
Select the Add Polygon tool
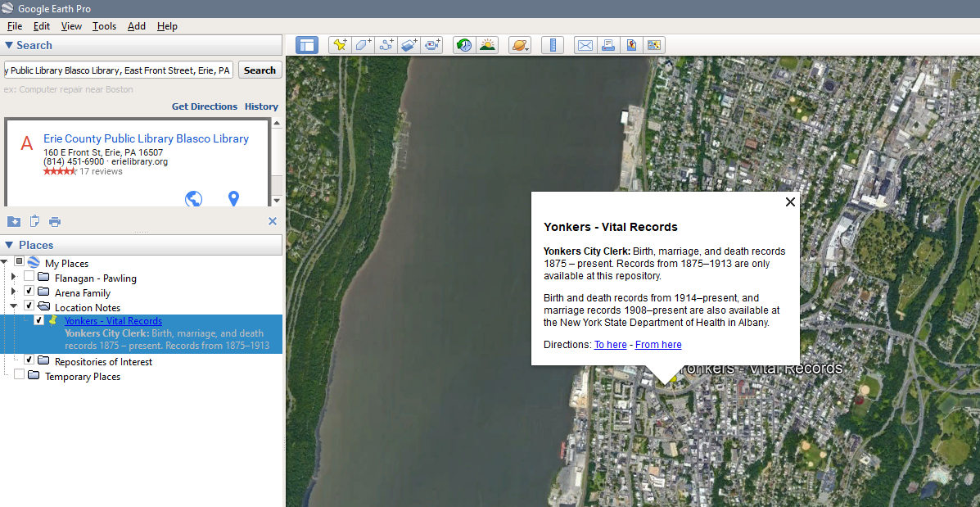tap(363, 45)
